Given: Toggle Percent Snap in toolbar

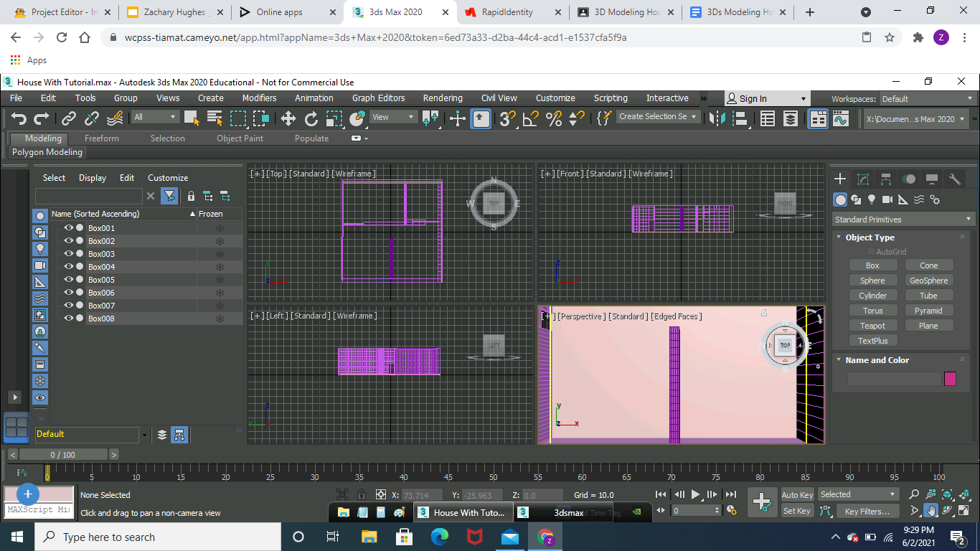Looking at the screenshot, I should (x=553, y=119).
